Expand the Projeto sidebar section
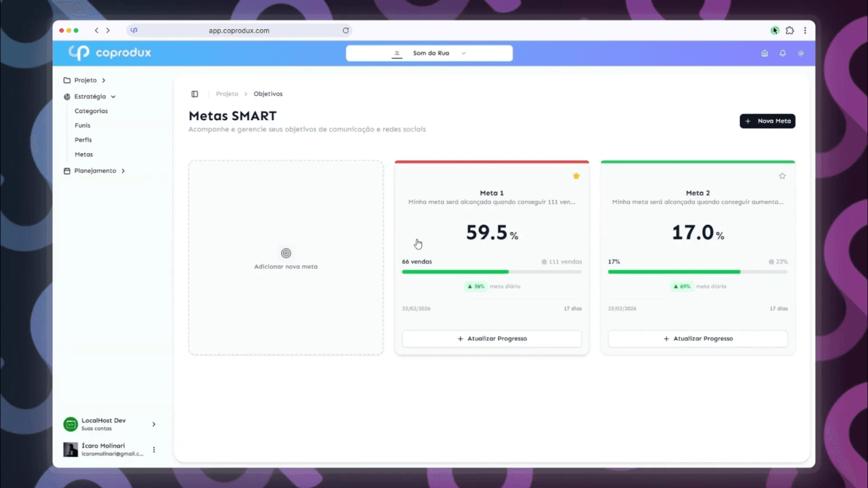 pyautogui.click(x=104, y=81)
